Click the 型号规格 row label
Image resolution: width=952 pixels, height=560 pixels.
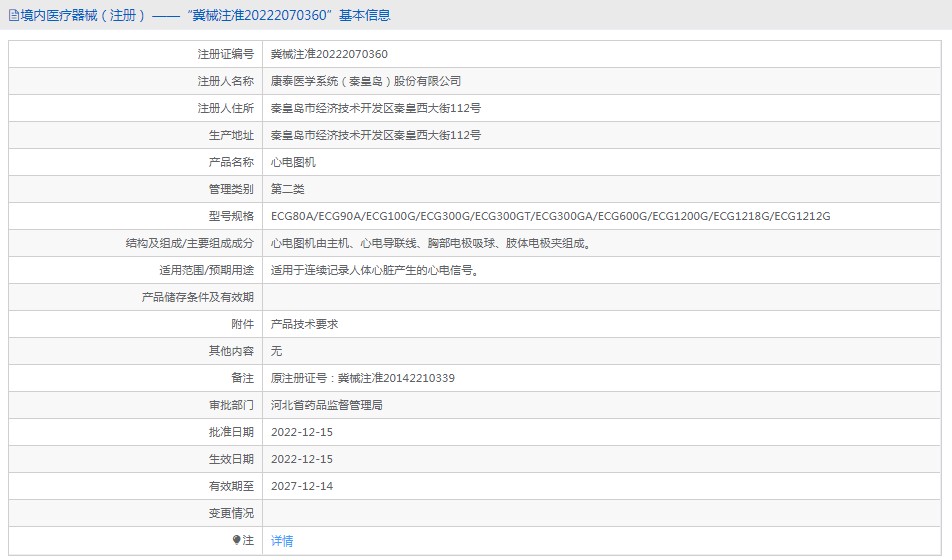[231, 216]
